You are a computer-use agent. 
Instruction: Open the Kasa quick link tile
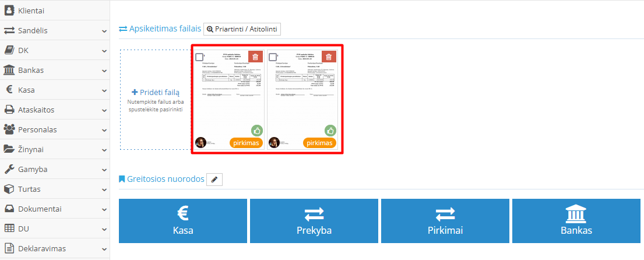183,221
